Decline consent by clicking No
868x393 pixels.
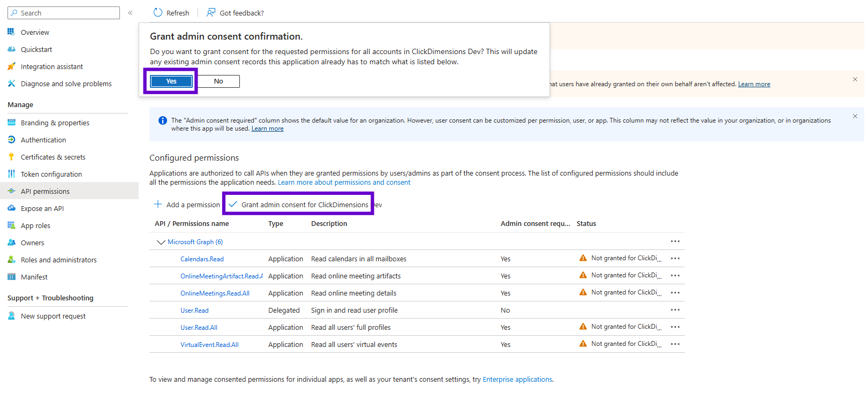click(x=218, y=81)
